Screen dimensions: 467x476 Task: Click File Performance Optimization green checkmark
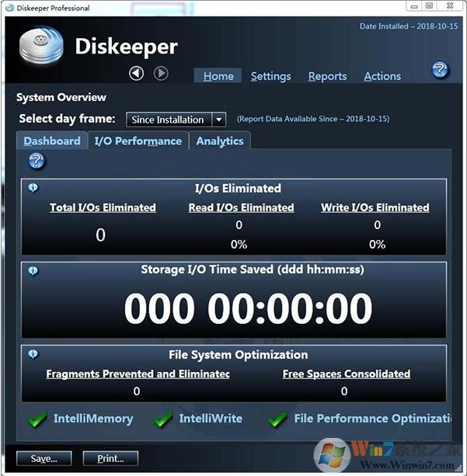coord(277,419)
